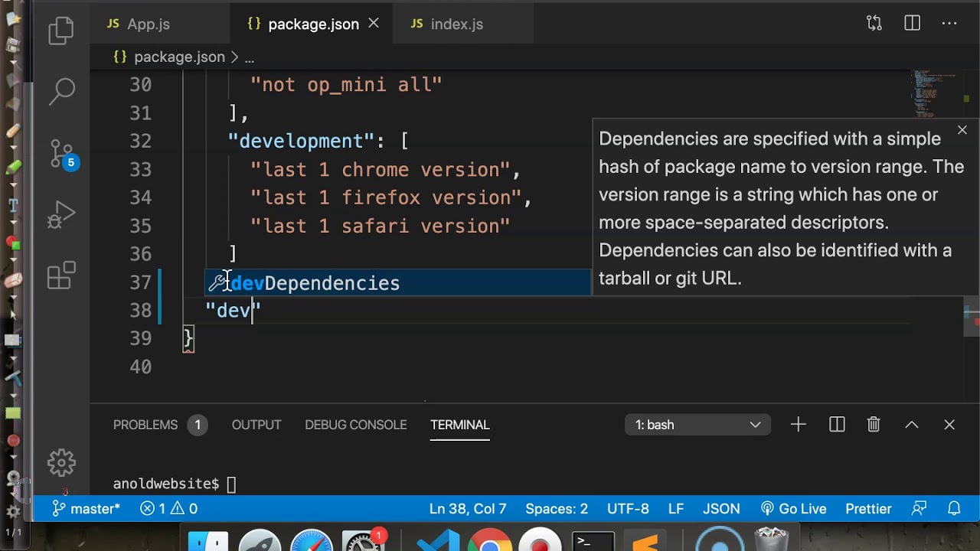Viewport: 980px width, 551px height.
Task: Click Open Changes icon in editor toolbar
Action: pos(874,24)
